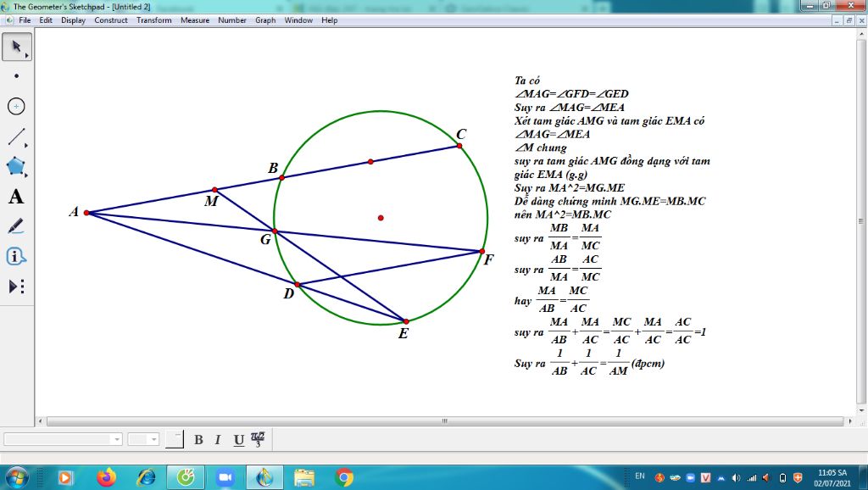
Task: Select point E on the circle
Action: [406, 321]
